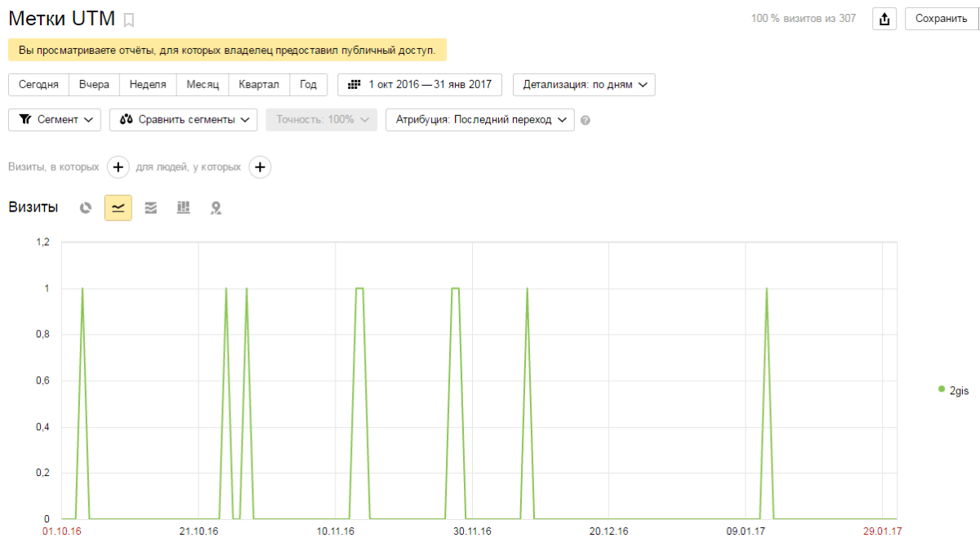Add people condition with plus button
The width and height of the screenshot is (980, 551).
point(260,167)
